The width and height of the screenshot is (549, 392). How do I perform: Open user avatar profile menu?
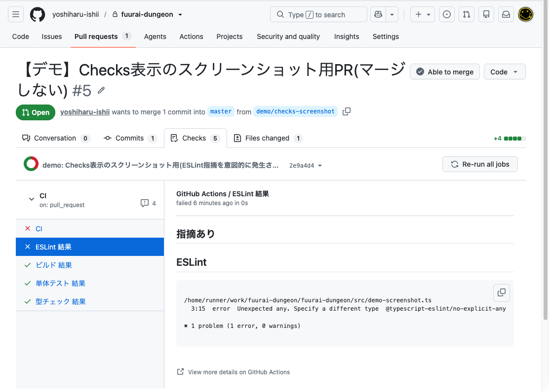click(525, 14)
